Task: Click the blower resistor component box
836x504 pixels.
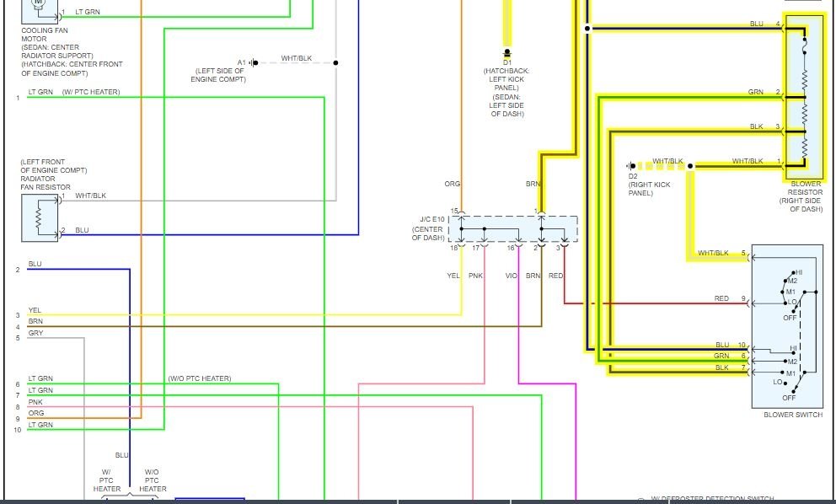Action: pos(804,97)
